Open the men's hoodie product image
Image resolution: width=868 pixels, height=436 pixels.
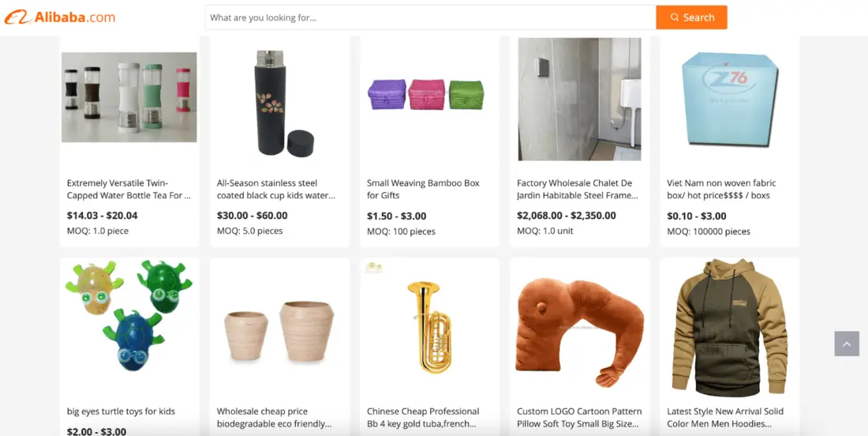730,327
